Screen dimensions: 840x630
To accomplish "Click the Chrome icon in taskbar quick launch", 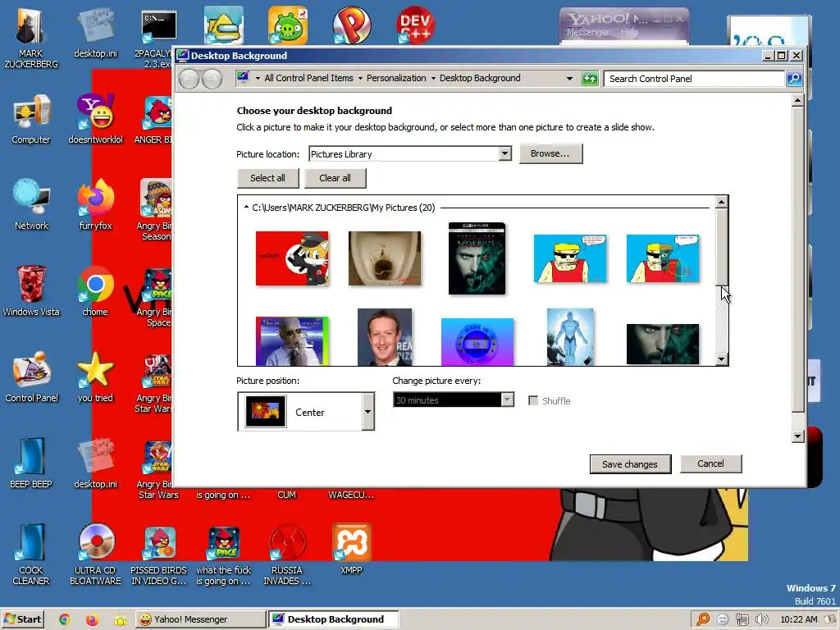I will (65, 619).
